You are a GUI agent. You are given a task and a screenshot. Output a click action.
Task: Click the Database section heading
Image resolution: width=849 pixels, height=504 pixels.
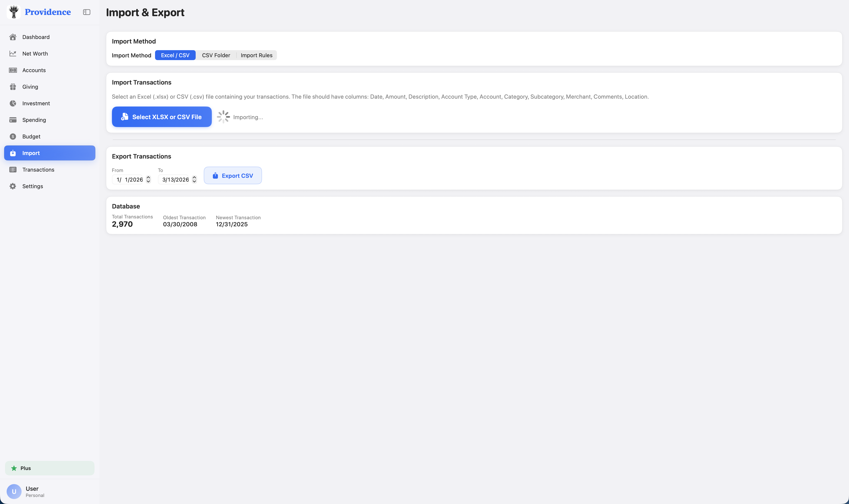click(126, 206)
